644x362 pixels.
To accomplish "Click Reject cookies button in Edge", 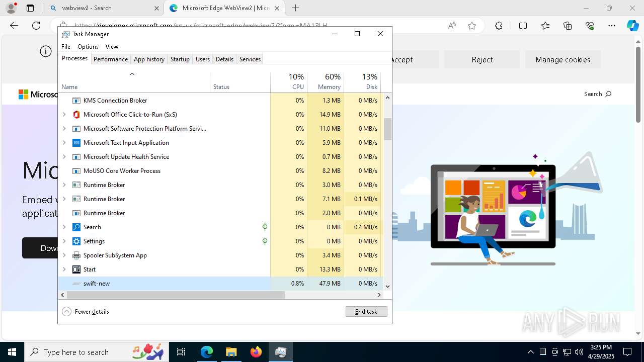I will point(482,59).
